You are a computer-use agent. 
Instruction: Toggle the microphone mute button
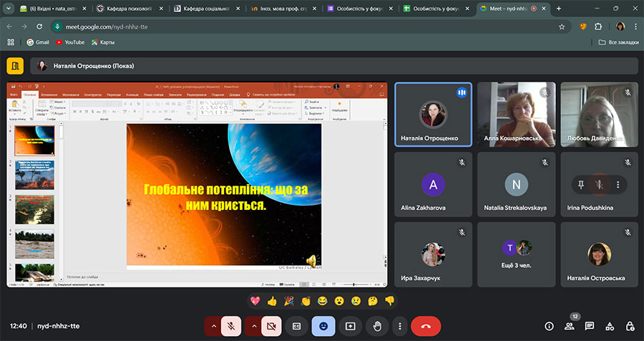coord(231,325)
